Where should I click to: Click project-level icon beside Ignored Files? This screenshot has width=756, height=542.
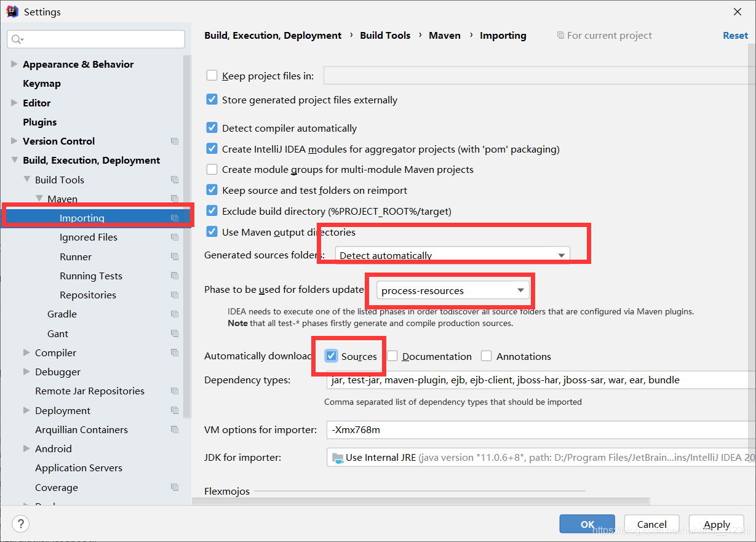[x=175, y=237]
